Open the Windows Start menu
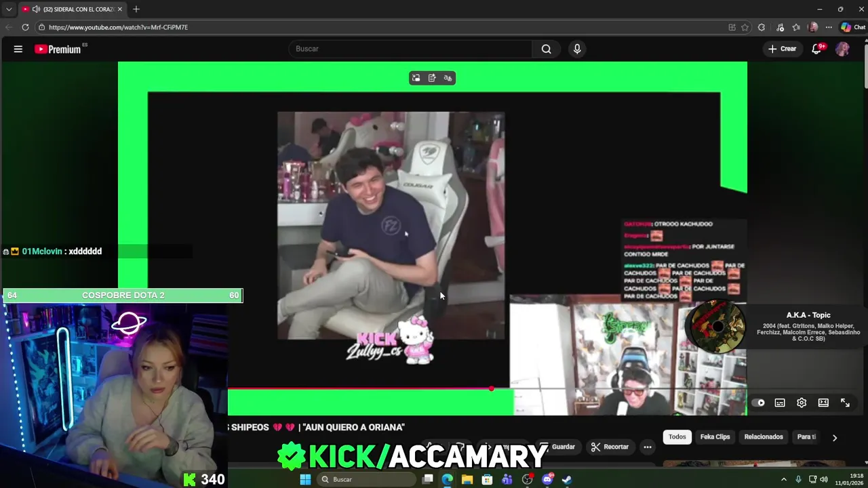The image size is (868, 488). click(305, 479)
